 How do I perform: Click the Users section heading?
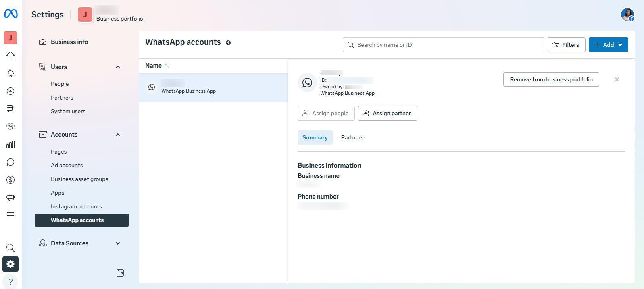59,67
